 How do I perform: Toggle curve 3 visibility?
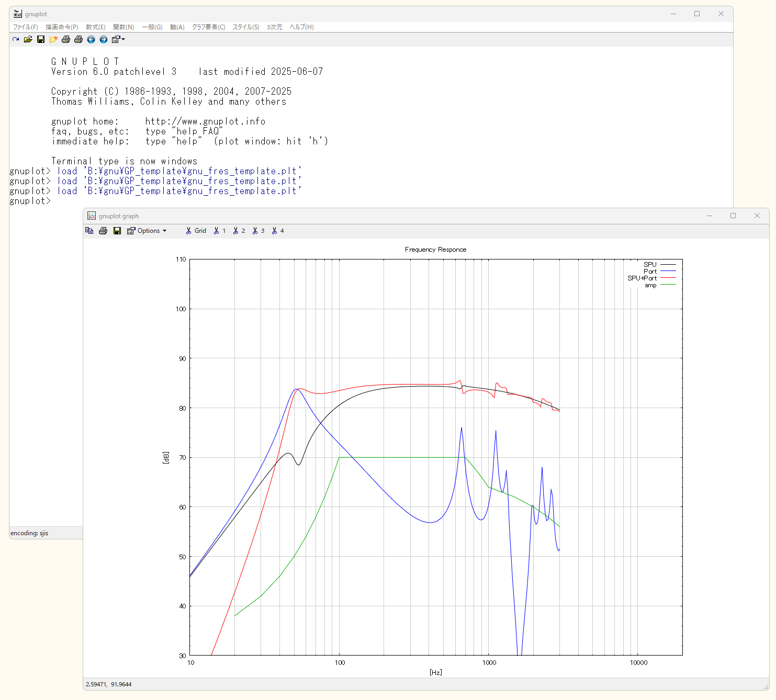pos(258,231)
